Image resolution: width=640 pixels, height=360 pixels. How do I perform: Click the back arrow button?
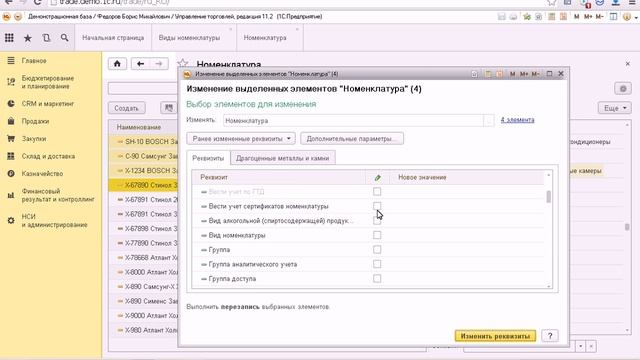coord(140,64)
